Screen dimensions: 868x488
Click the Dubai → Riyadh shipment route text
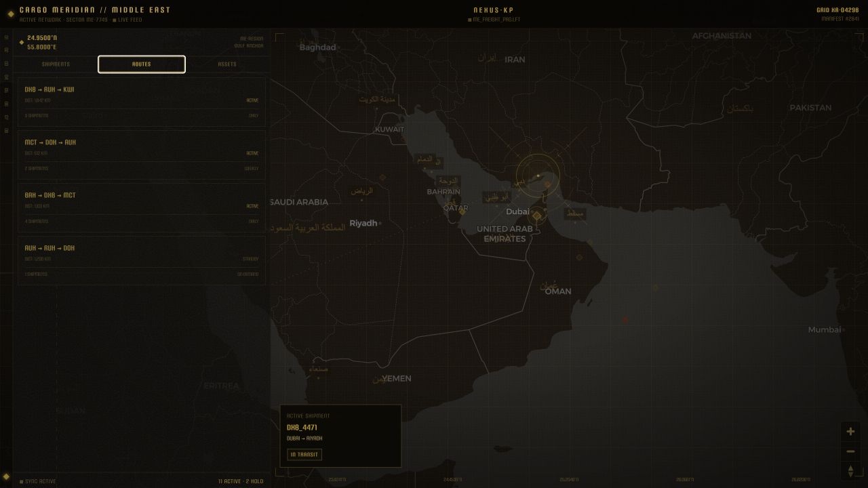pos(304,439)
